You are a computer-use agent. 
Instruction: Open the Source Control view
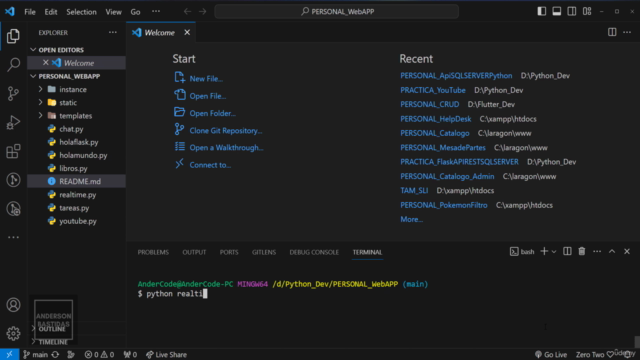pos(13,93)
